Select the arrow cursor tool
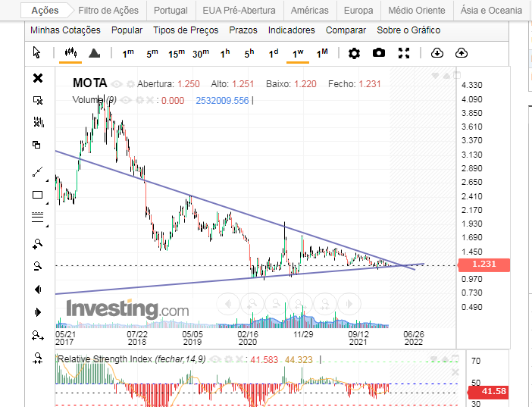 coord(36,52)
